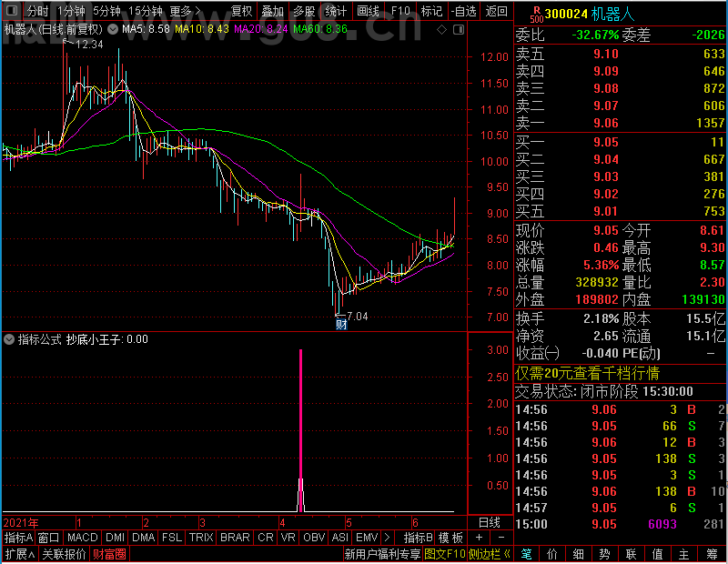
Task: Collapse the 侧边栏 sidebar
Action: point(490,554)
